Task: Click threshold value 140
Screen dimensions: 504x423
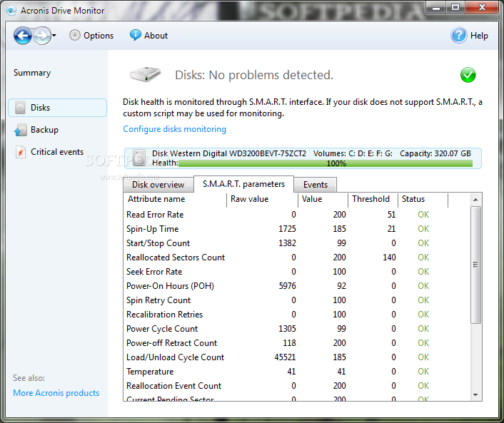Action: (x=389, y=258)
